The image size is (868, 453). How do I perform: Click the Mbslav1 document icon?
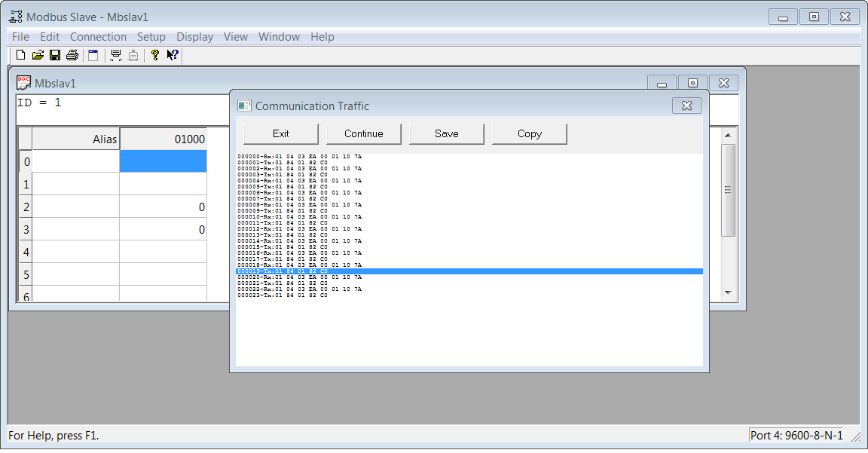23,83
